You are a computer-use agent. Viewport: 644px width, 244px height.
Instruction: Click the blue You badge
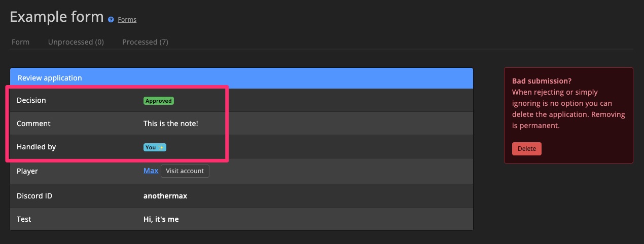click(155, 147)
